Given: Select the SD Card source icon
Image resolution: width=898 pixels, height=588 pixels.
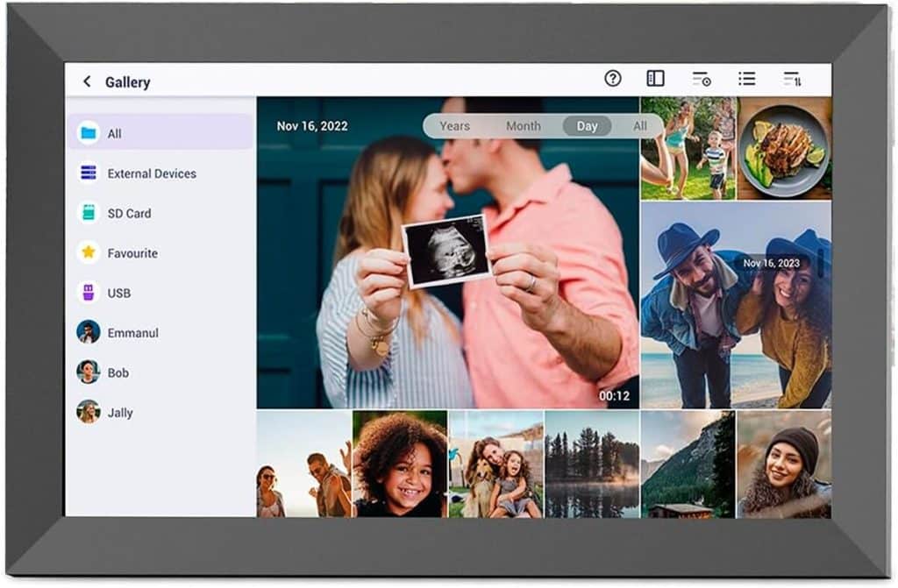Looking at the screenshot, I should (89, 213).
